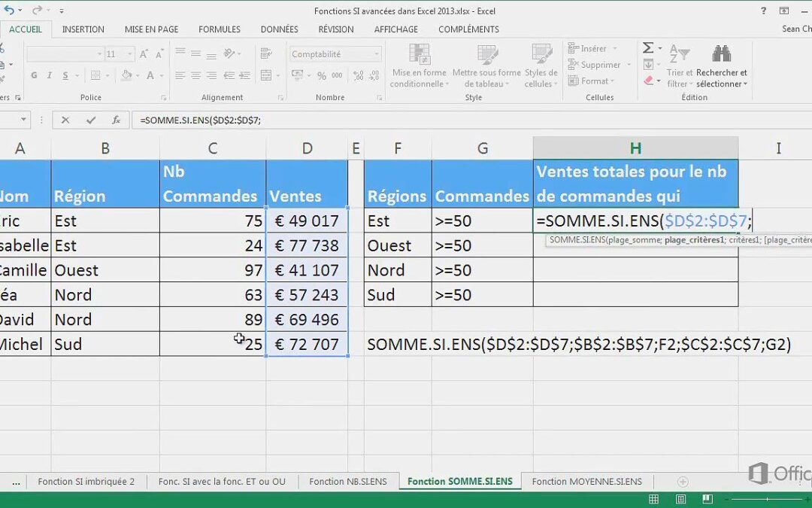
Task: Open the FORMULES ribbon tab
Action: click(219, 29)
